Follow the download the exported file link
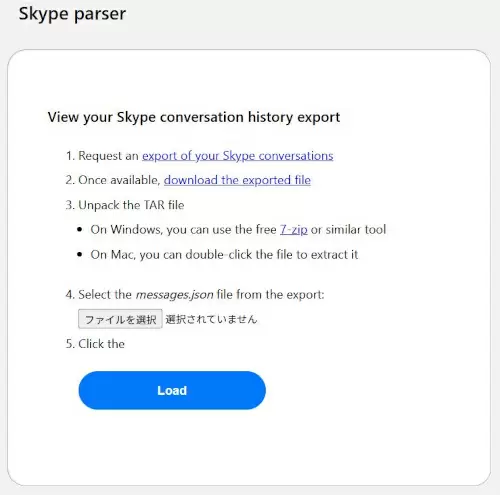Viewport: 500px width, 495px height. (x=237, y=180)
